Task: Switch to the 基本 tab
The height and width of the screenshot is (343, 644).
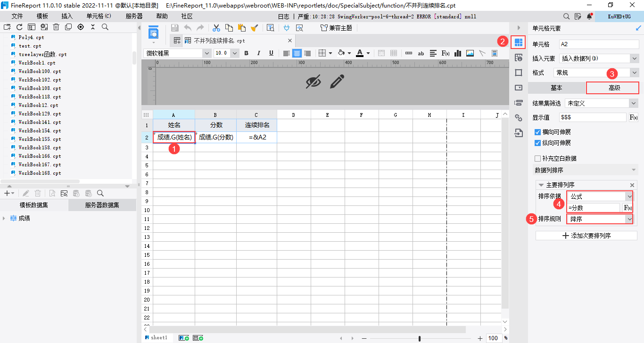Action: (x=556, y=88)
